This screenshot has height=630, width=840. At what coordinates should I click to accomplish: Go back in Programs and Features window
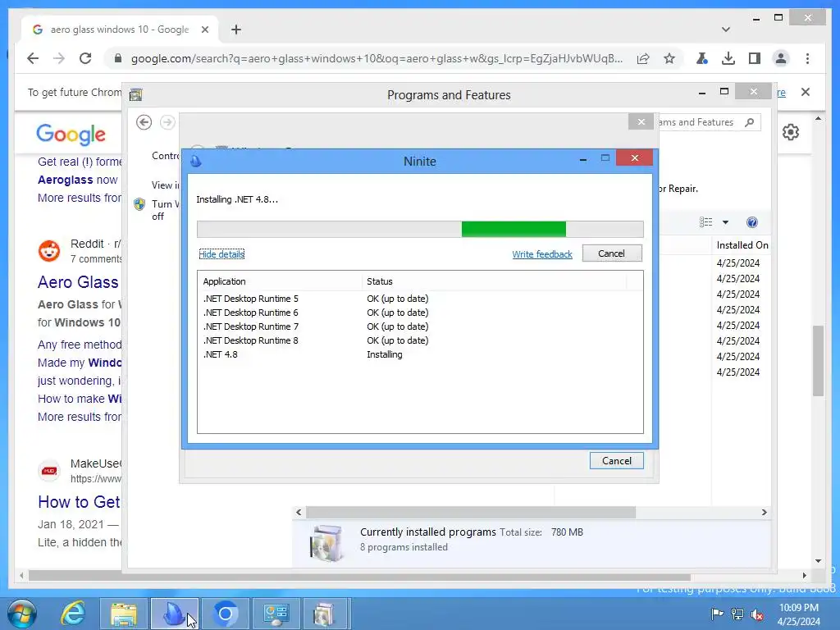[x=144, y=122]
